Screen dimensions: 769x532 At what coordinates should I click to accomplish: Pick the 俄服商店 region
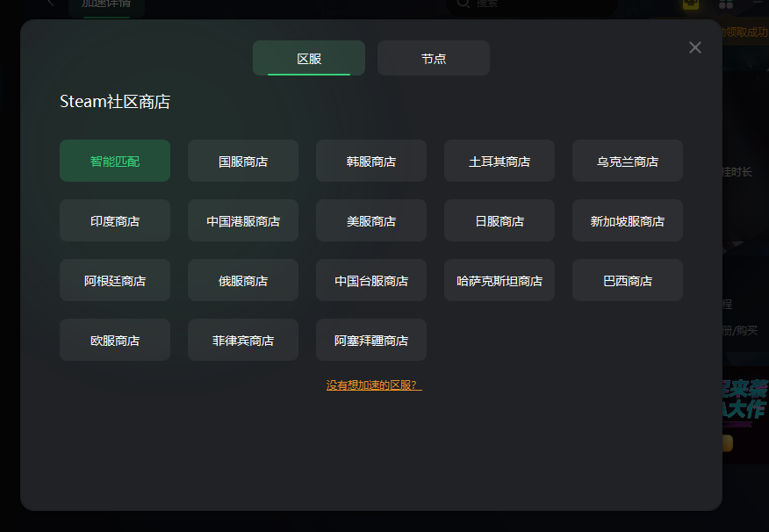(243, 280)
